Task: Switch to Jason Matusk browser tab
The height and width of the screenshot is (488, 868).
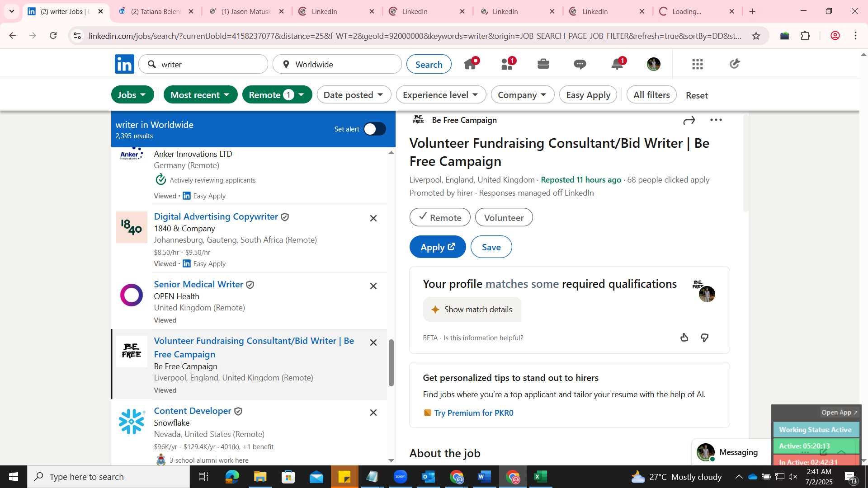Action: (247, 11)
